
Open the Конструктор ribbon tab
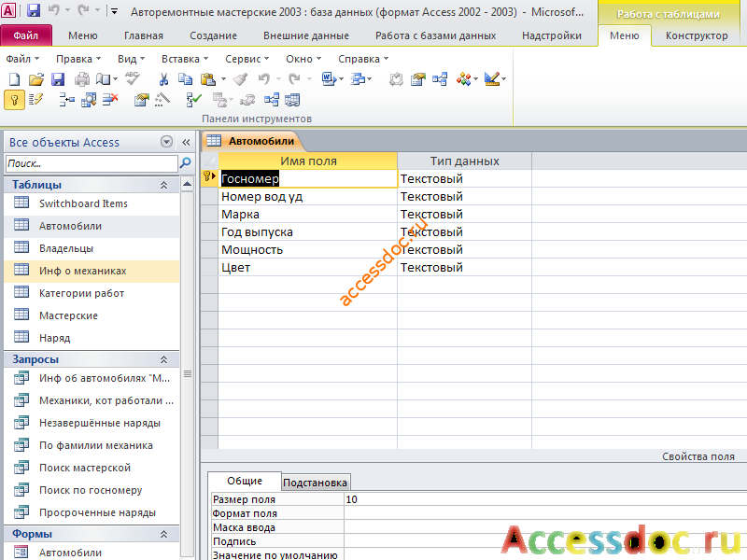[x=697, y=35]
